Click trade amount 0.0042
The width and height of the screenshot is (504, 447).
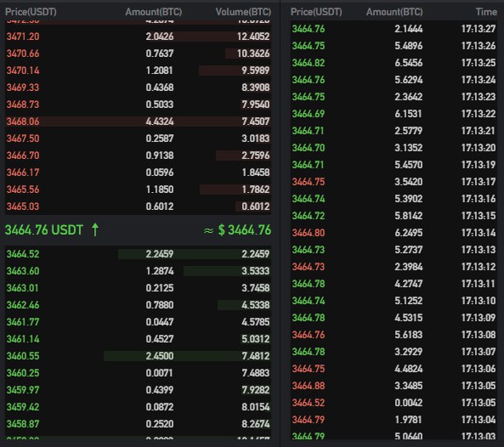point(409,403)
